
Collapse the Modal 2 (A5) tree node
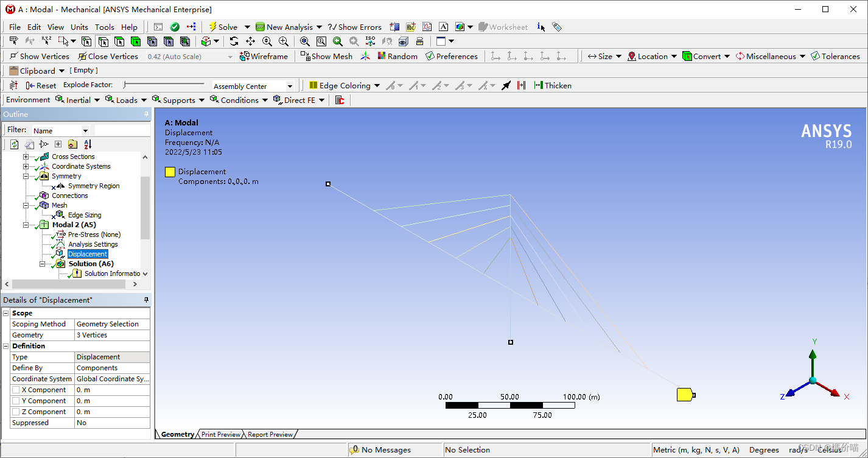click(x=26, y=225)
